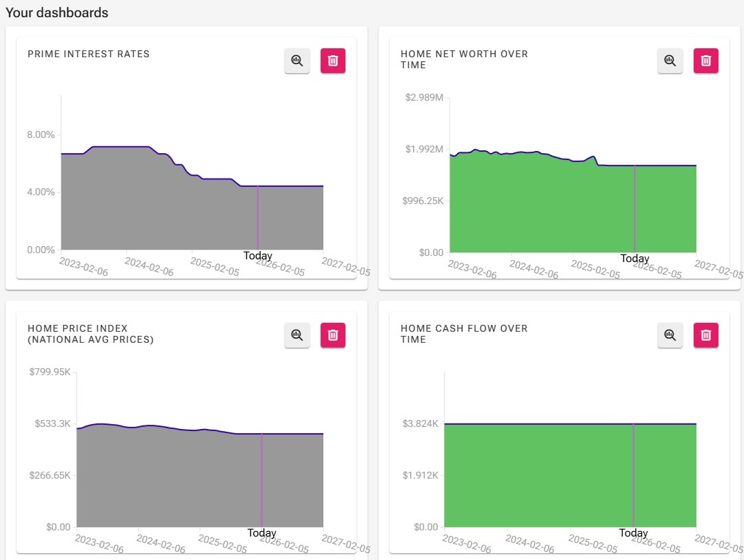Select the Home Net Worth Over Time title

465,59
